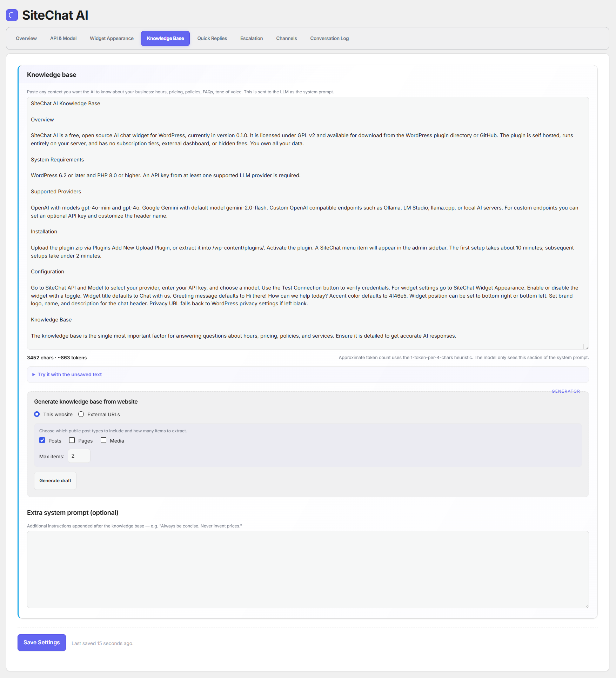616x678 pixels.
Task: Click the GENERATOR label
Action: (565, 391)
